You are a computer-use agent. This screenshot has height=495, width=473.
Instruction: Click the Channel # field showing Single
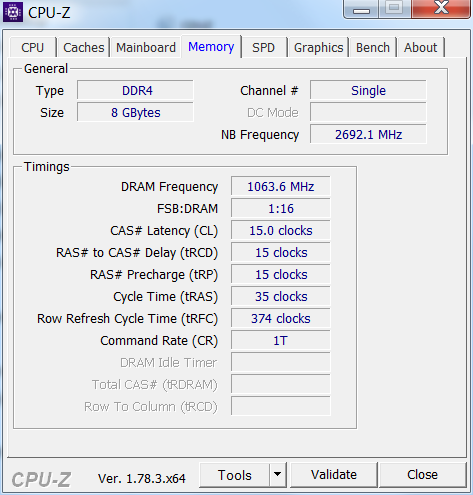pyautogui.click(x=368, y=90)
